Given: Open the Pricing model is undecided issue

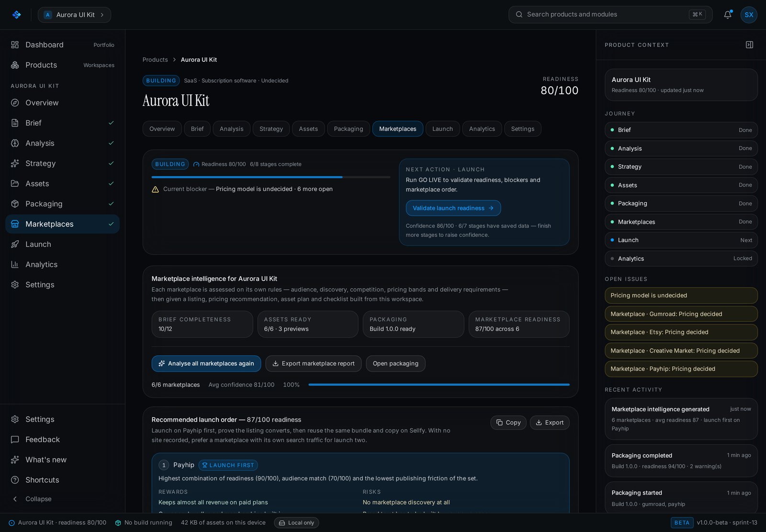Looking at the screenshot, I should click(x=681, y=295).
